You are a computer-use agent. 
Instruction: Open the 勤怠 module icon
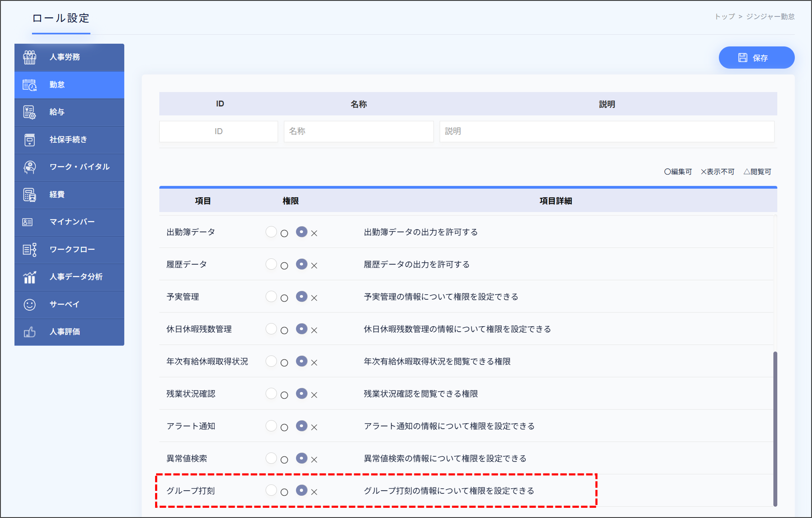[x=30, y=85]
